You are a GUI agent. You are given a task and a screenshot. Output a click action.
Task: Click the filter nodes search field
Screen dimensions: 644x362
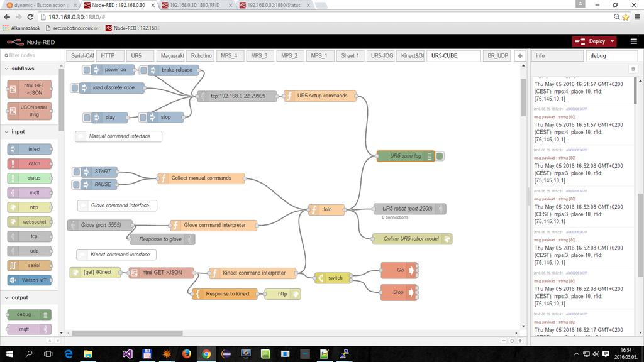click(31, 55)
